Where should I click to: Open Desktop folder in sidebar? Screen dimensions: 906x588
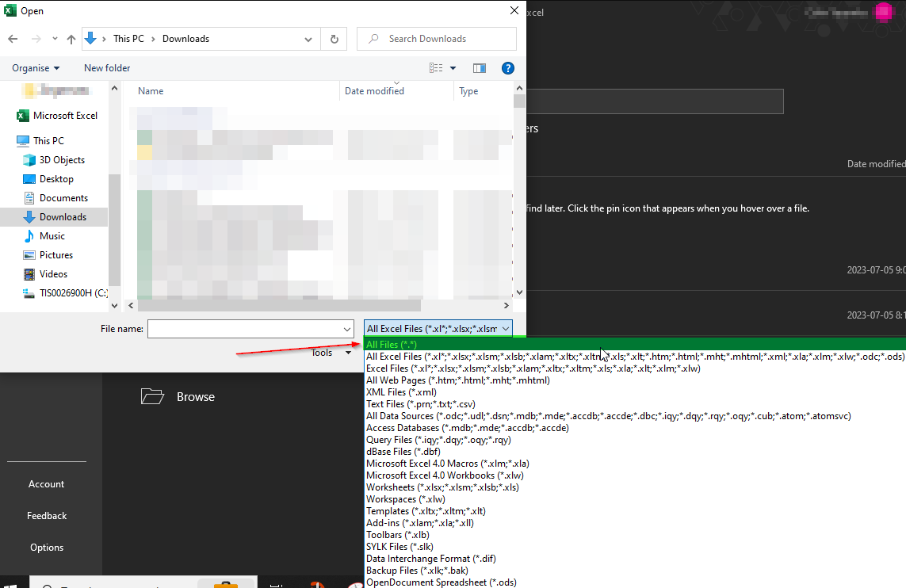pos(48,179)
